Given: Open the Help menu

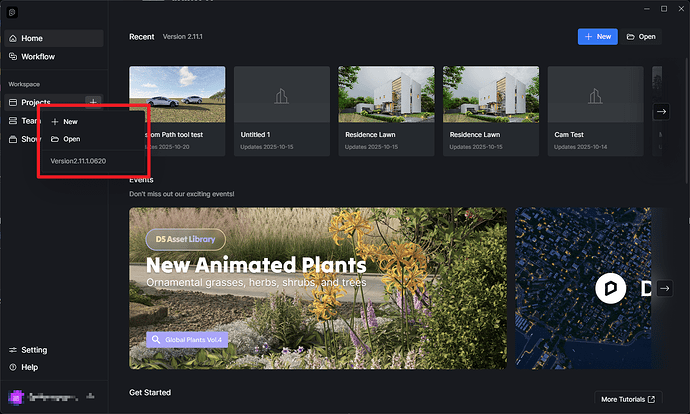Looking at the screenshot, I should tap(29, 367).
